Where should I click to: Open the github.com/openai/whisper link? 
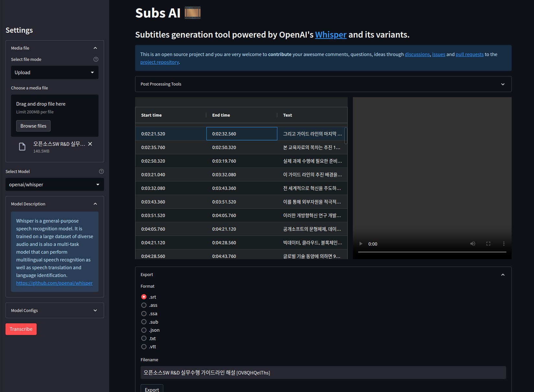[54, 283]
